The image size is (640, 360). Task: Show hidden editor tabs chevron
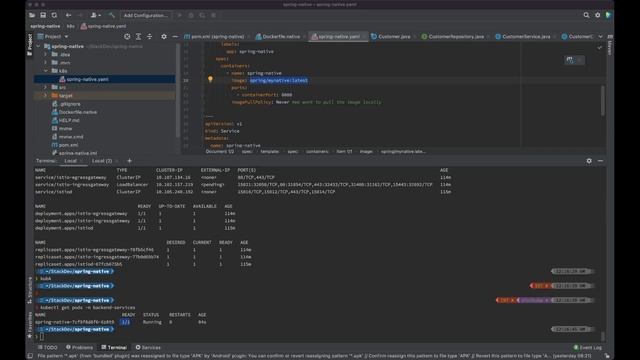click(600, 36)
